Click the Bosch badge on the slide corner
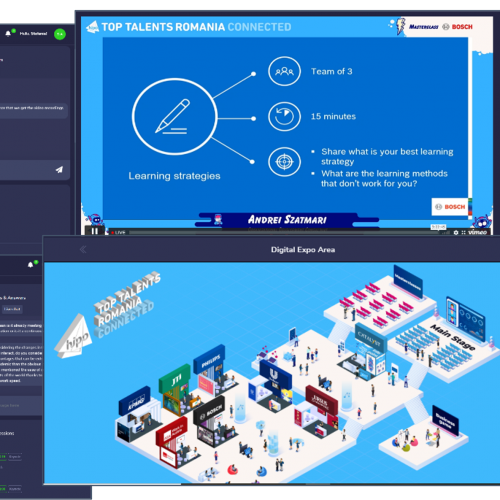 pyautogui.click(x=450, y=207)
